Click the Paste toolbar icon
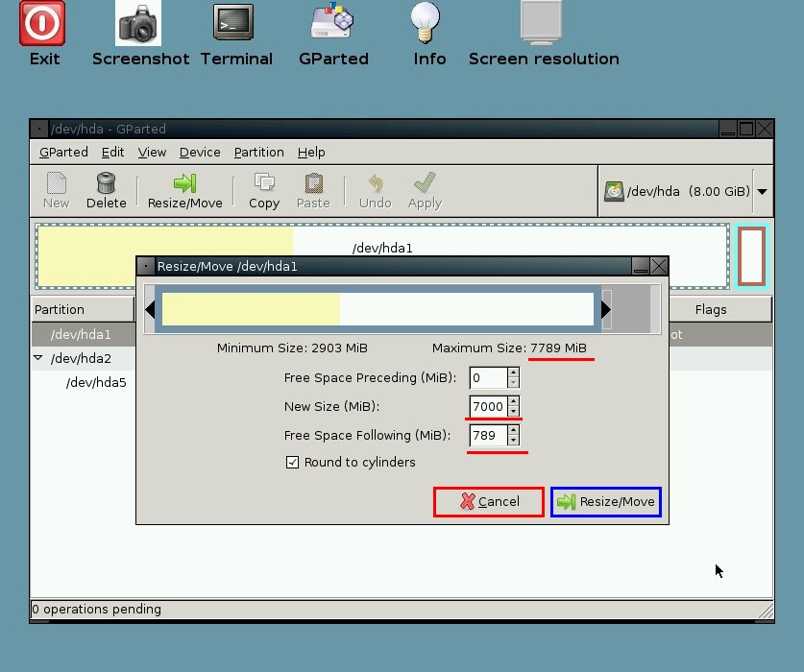The image size is (804, 672). click(313, 190)
